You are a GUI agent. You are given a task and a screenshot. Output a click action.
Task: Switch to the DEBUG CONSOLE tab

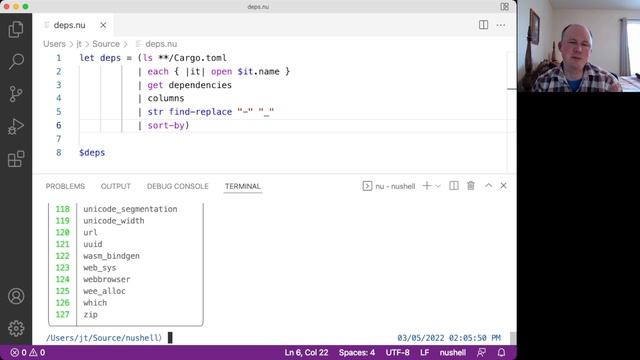point(178,186)
